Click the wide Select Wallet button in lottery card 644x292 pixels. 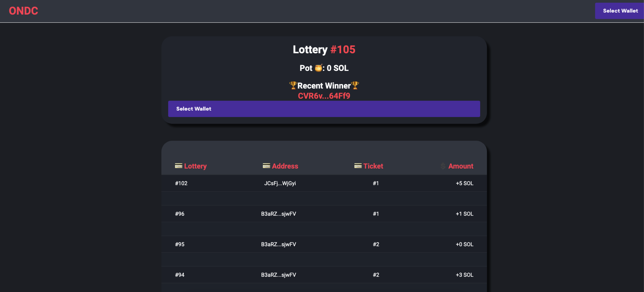pos(324,109)
